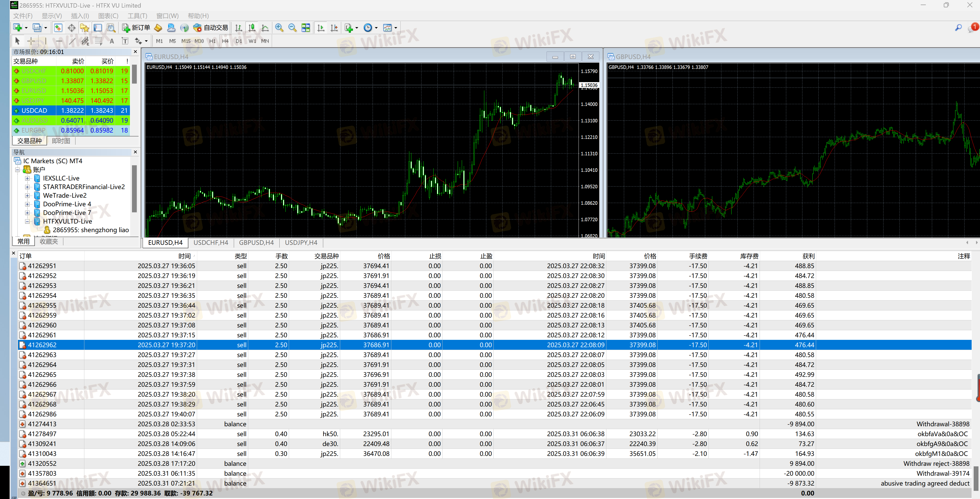
Task: Click the tile windows icon
Action: click(x=305, y=28)
